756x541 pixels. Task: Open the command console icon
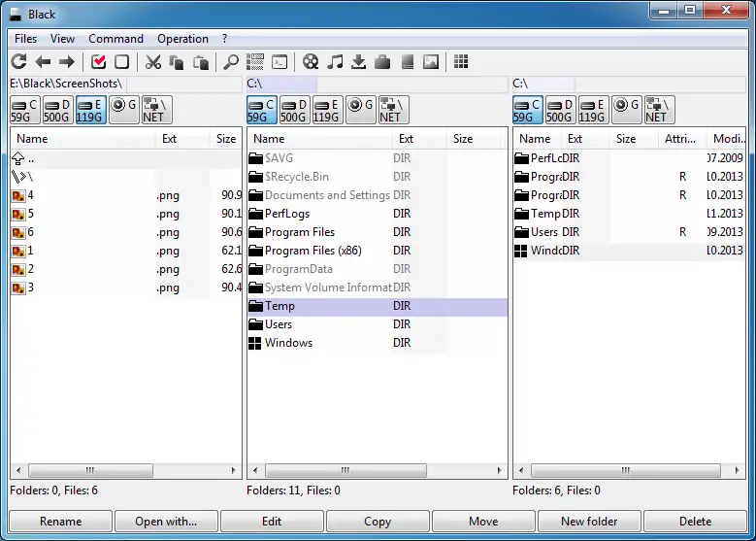279,62
